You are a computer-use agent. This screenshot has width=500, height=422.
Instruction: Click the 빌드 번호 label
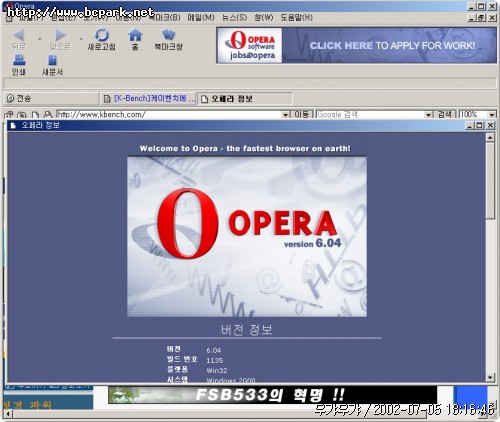[x=182, y=359]
